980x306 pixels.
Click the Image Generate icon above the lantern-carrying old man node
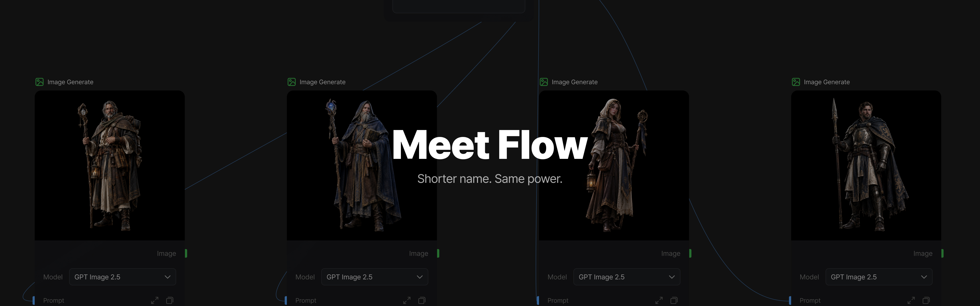tap(40, 82)
